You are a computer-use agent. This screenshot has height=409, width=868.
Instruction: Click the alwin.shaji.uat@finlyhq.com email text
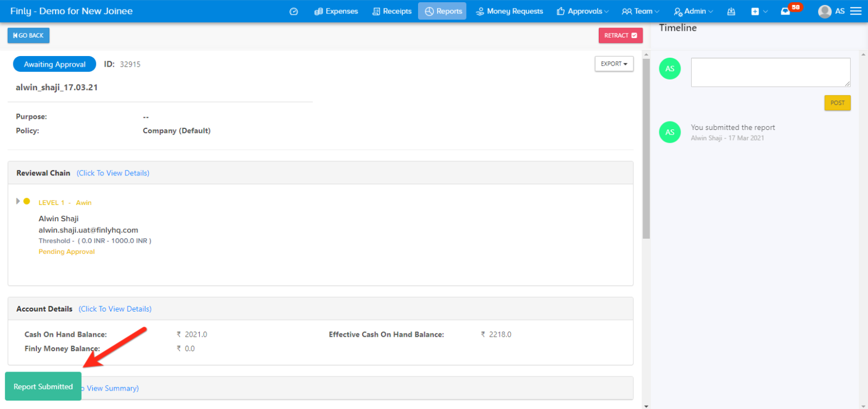coord(88,230)
